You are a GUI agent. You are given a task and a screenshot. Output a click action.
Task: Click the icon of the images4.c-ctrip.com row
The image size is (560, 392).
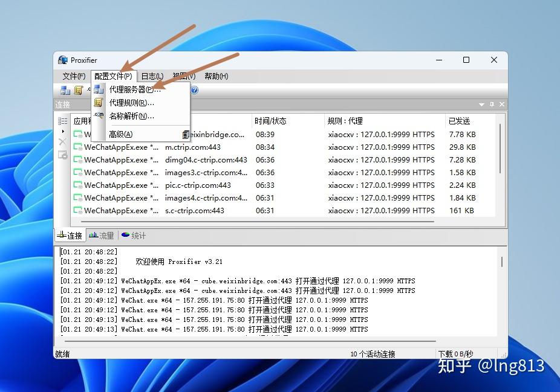(x=78, y=198)
